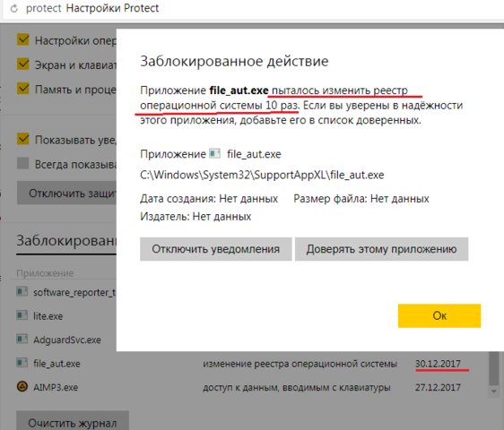Click the software_reporter_tool row icon
Viewport: 504px width, 430px height.
(x=22, y=292)
